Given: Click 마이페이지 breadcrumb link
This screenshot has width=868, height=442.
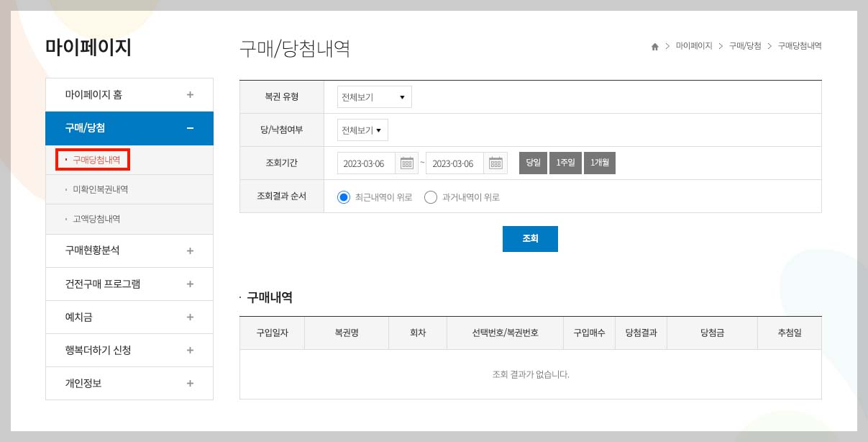Looking at the screenshot, I should pos(694,46).
